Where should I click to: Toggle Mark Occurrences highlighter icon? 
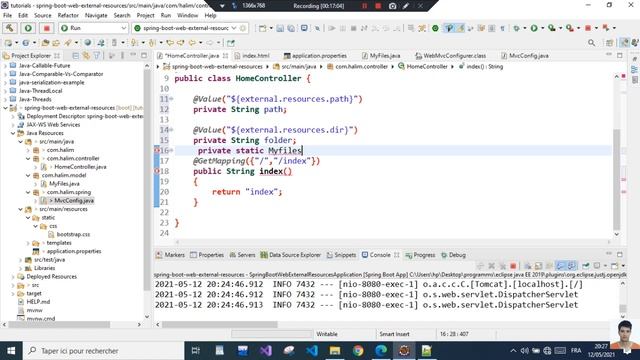pos(460,28)
